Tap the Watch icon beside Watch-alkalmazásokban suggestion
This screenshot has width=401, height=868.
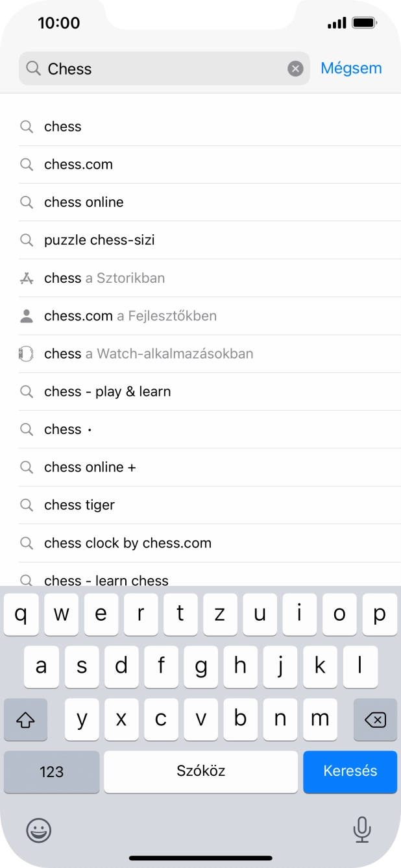click(27, 354)
